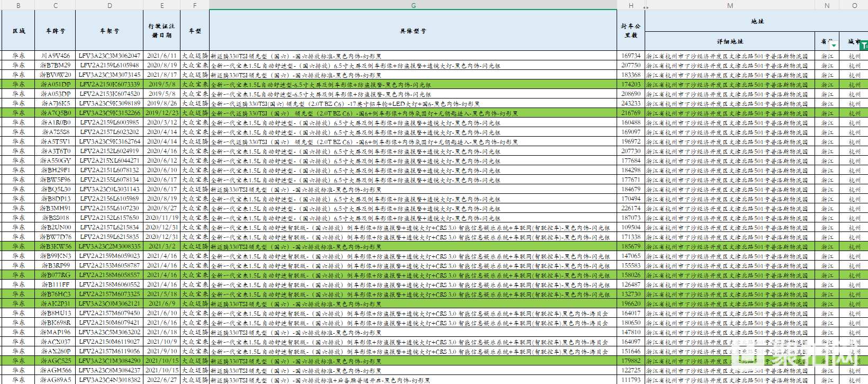Screen dimensions: 868x384
Task: Click the green filter icon on the city header
Action: 864,46
